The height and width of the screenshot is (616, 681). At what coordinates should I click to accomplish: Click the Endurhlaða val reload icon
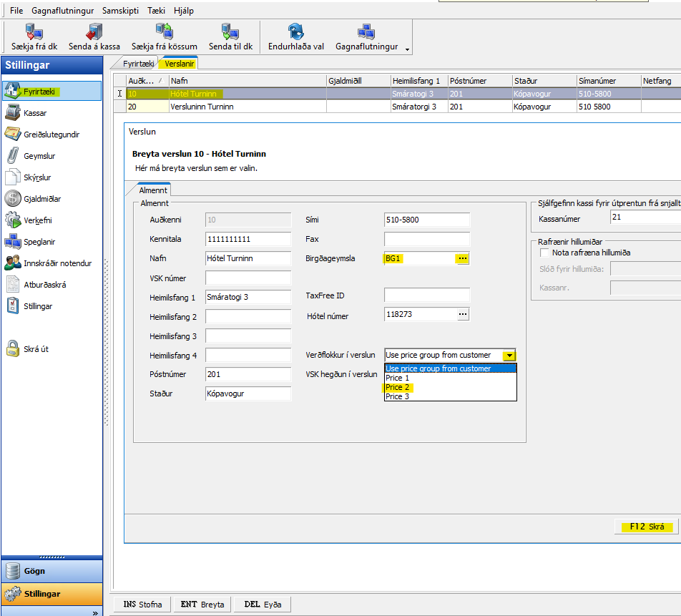tap(295, 31)
